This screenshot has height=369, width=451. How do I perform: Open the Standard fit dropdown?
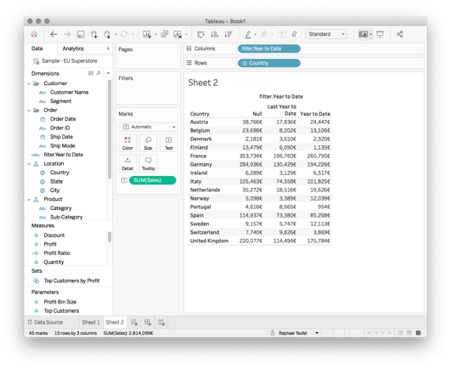click(326, 34)
